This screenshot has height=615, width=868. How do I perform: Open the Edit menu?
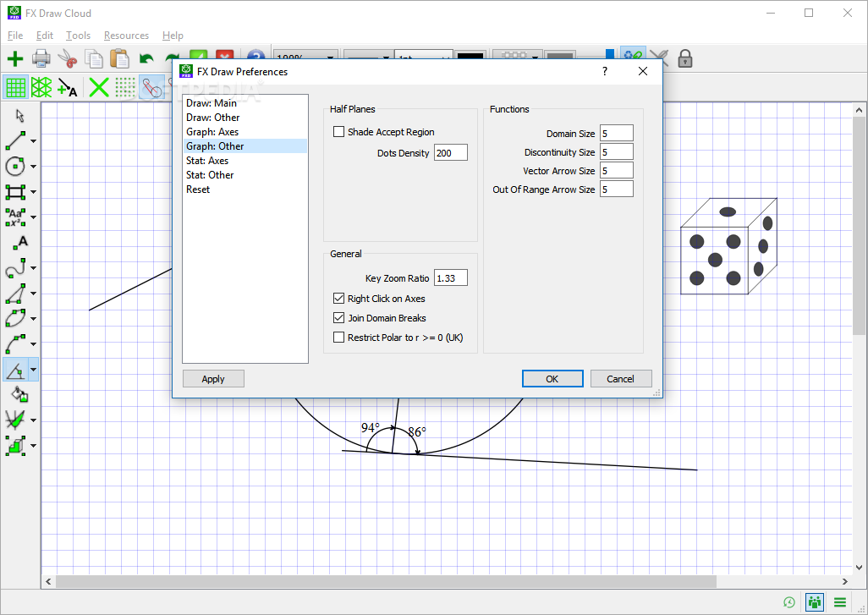click(44, 36)
